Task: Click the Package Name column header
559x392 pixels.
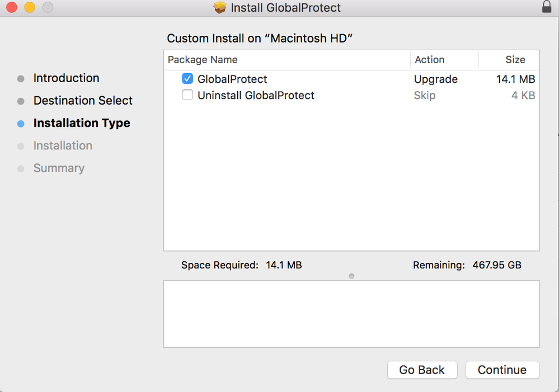Action: pos(203,60)
